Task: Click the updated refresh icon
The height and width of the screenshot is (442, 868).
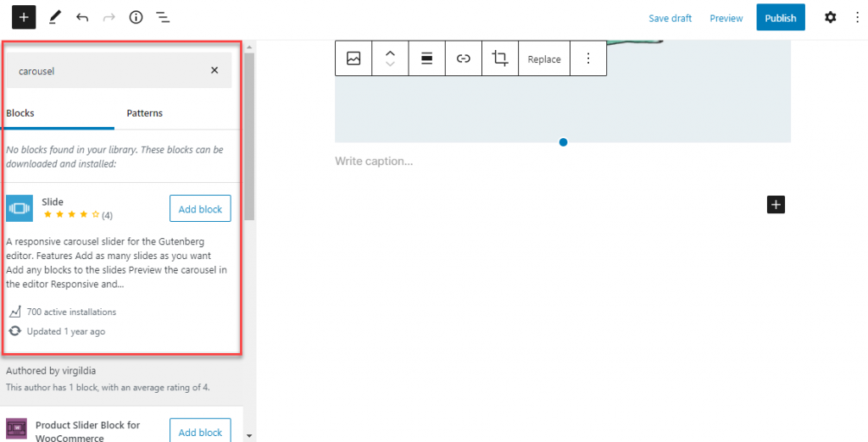Action: tap(15, 331)
